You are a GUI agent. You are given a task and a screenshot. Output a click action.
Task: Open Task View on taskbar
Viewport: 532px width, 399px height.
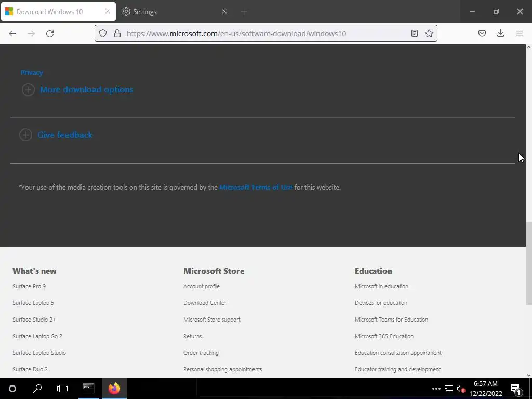point(62,389)
